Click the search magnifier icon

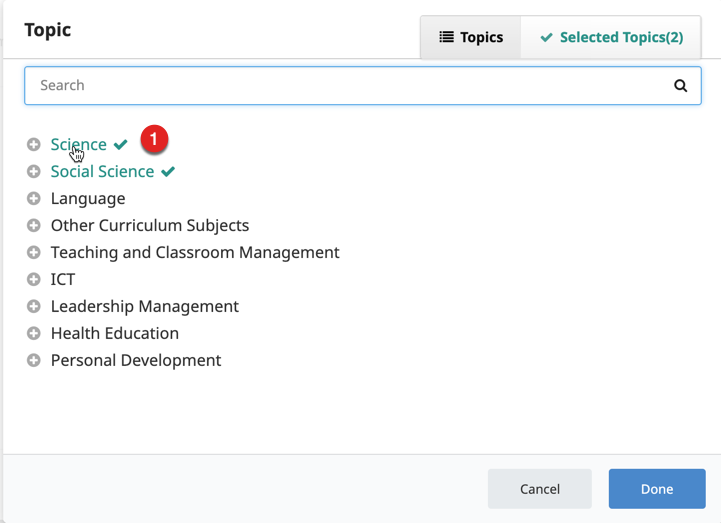[680, 86]
